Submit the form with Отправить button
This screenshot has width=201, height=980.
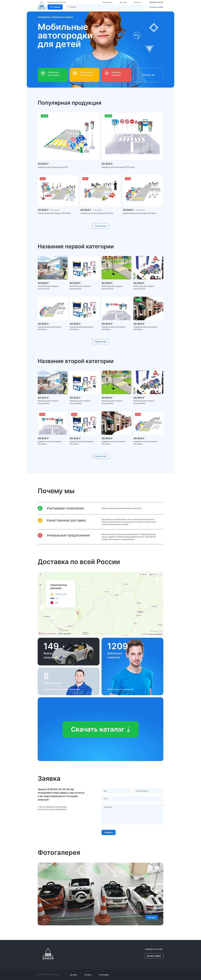coord(108,832)
